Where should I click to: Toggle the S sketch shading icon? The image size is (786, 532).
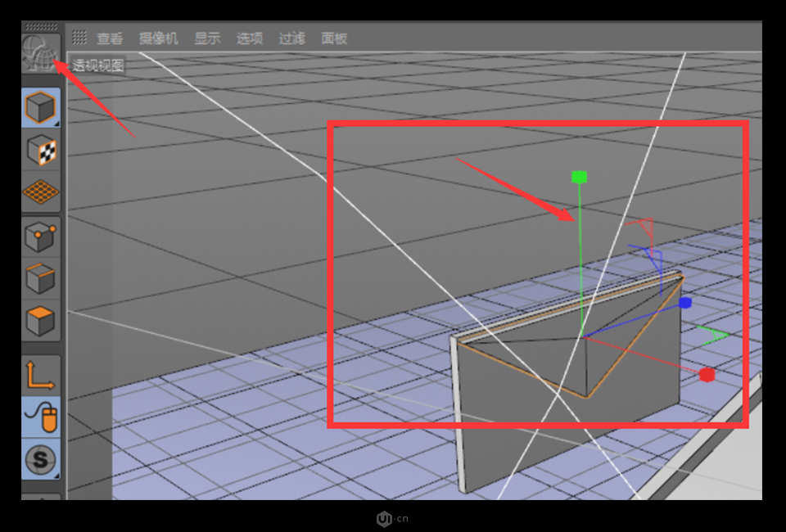point(40,460)
